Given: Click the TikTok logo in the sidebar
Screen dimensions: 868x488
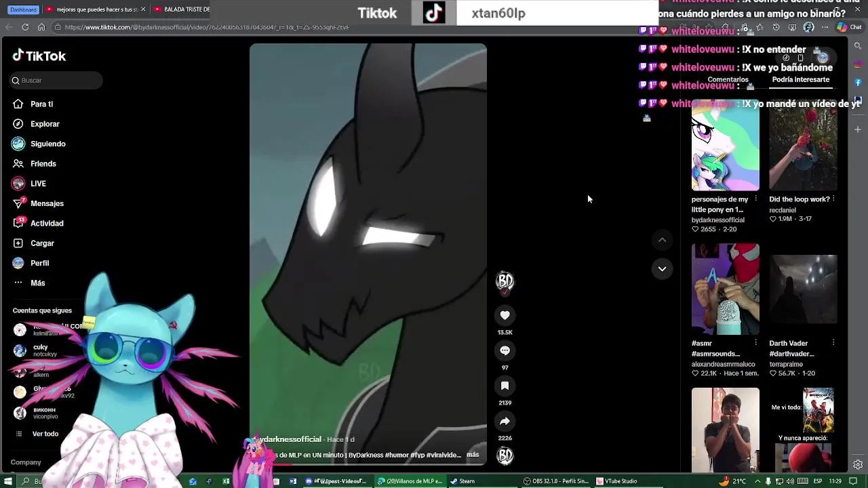Looking at the screenshot, I should (x=39, y=56).
